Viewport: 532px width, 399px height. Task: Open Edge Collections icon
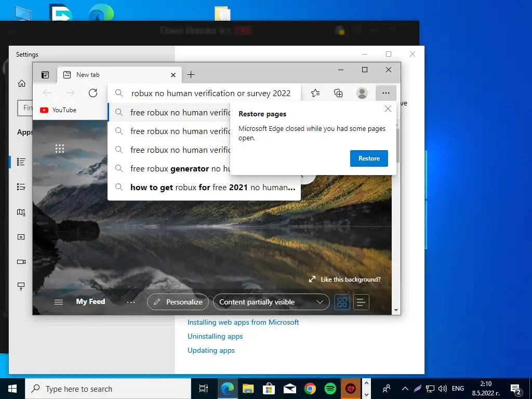(338, 93)
